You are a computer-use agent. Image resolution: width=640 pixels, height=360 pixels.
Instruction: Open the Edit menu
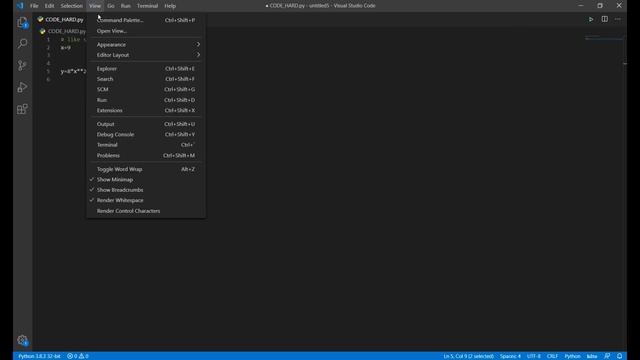(49, 6)
